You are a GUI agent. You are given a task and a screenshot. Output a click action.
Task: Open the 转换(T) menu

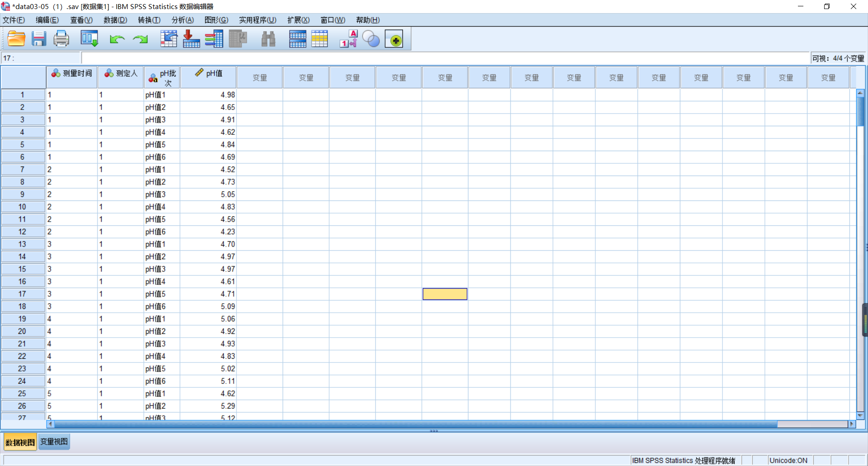click(x=149, y=20)
